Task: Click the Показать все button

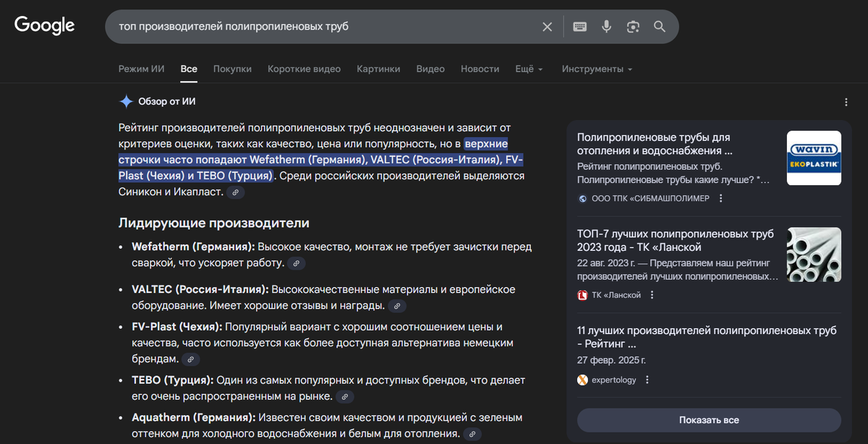Action: 709,420
